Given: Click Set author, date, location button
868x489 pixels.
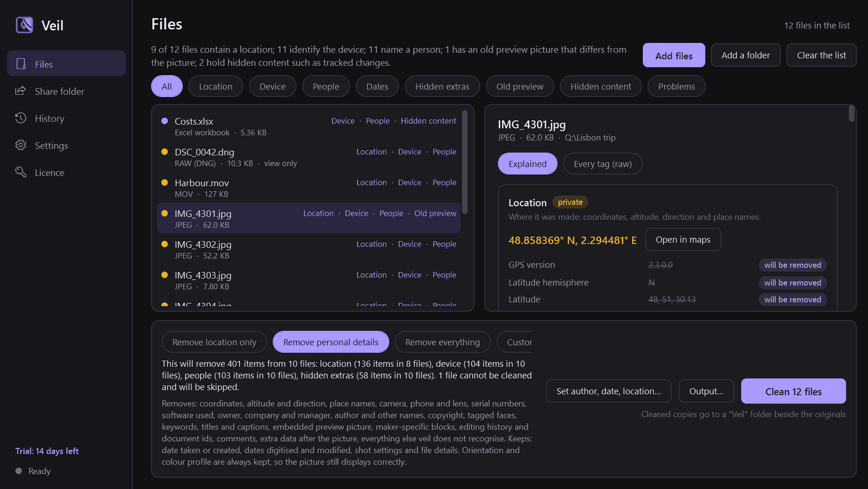Looking at the screenshot, I should pos(609,391).
